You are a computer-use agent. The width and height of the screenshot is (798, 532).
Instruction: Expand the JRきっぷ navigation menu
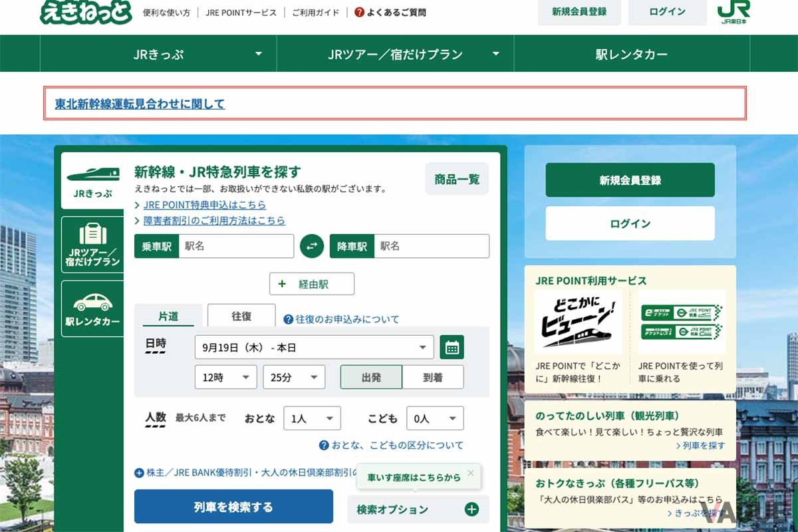click(x=158, y=54)
